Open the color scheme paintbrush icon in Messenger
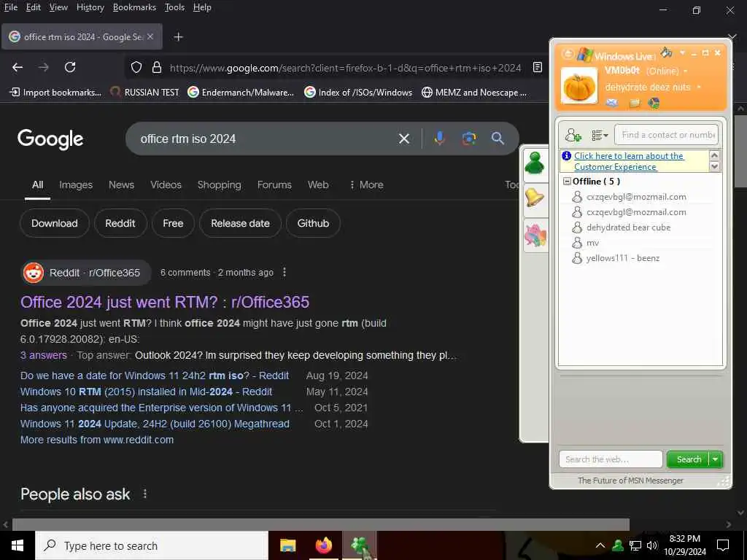Image resolution: width=747 pixels, height=560 pixels. click(x=667, y=52)
